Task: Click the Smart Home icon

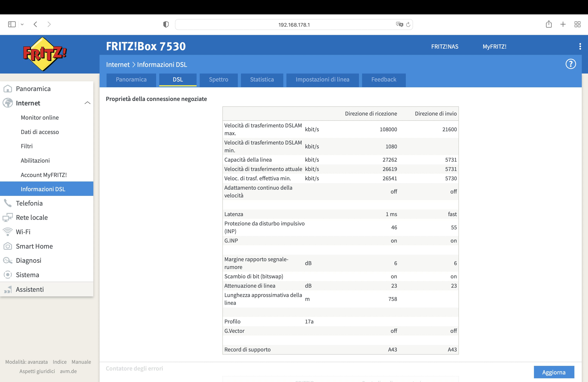Action: tap(8, 246)
